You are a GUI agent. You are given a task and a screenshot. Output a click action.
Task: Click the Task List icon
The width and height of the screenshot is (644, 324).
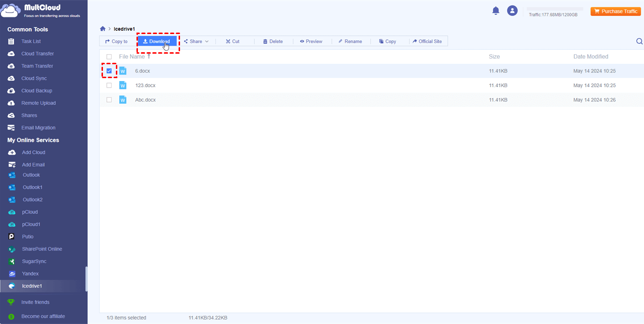pos(11,41)
